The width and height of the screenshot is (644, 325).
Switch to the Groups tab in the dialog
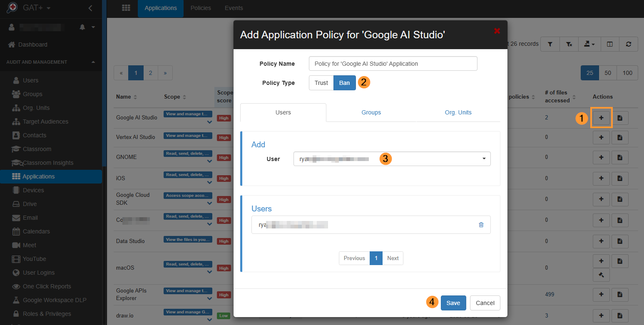coord(371,112)
